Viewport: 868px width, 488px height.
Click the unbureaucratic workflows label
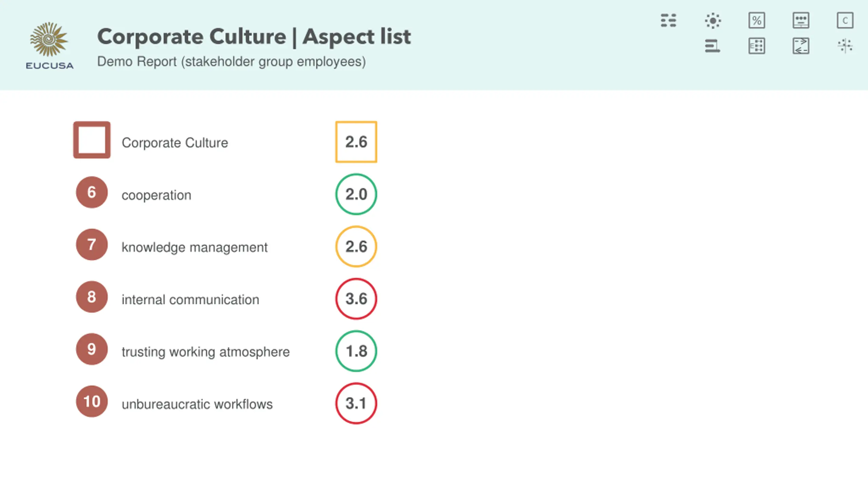point(197,404)
